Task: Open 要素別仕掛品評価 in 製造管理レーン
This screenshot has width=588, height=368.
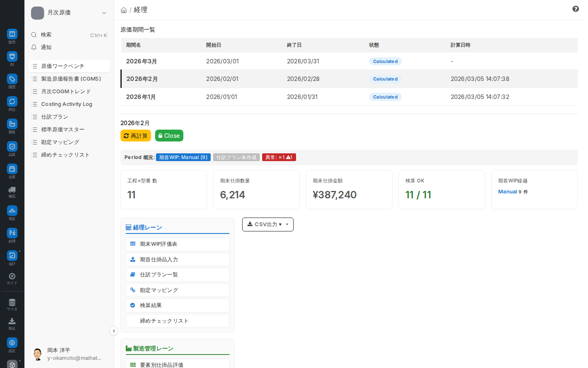Action: pos(178,364)
